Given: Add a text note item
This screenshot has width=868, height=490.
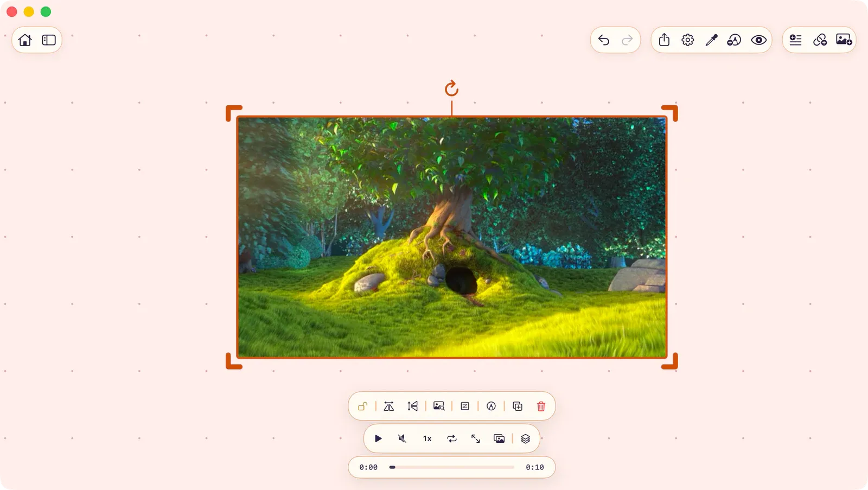Looking at the screenshot, I should pyautogui.click(x=795, y=40).
